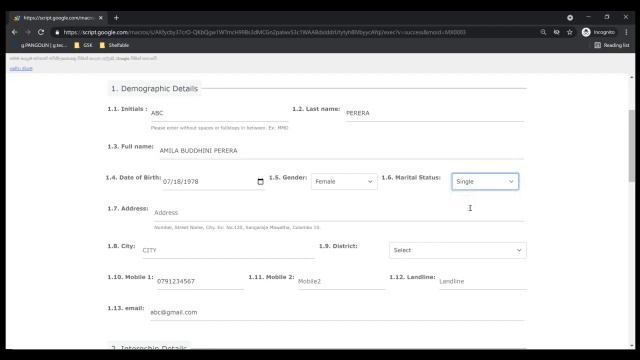Open the GSK bookmark folder
The height and width of the screenshot is (360, 640).
tap(83, 45)
